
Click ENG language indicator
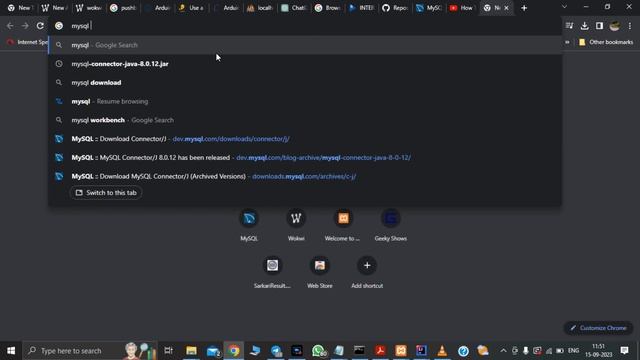(573, 351)
